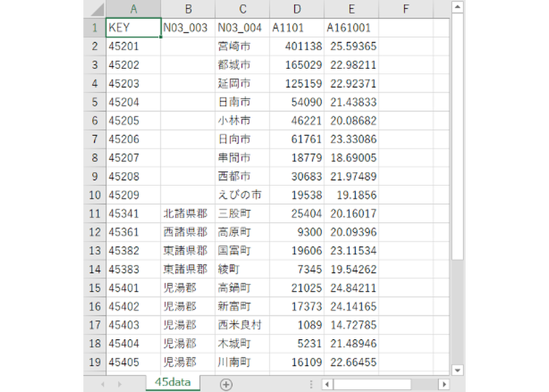This screenshot has height=392, width=549.
Task: Select the A161001 header cell
Action: [351, 28]
